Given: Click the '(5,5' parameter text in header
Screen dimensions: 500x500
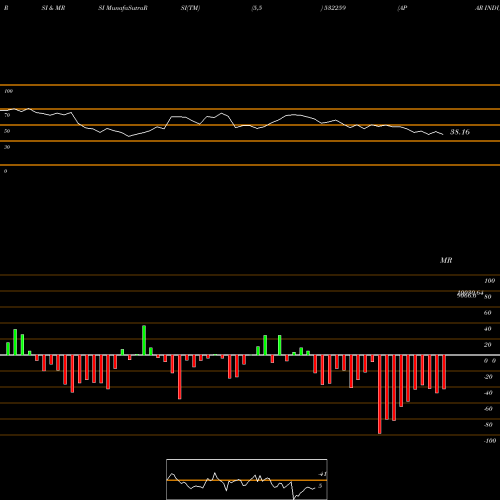Looking at the screenshot, I should [x=257, y=8].
